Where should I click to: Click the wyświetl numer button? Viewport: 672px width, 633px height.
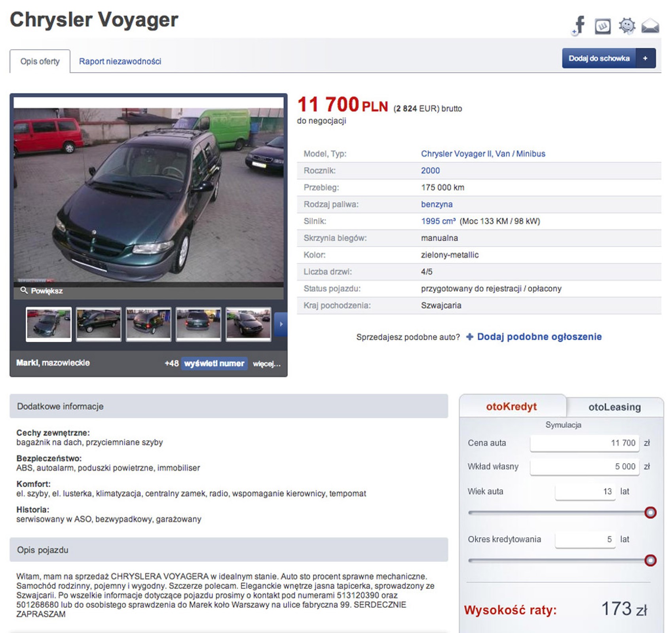(x=214, y=362)
